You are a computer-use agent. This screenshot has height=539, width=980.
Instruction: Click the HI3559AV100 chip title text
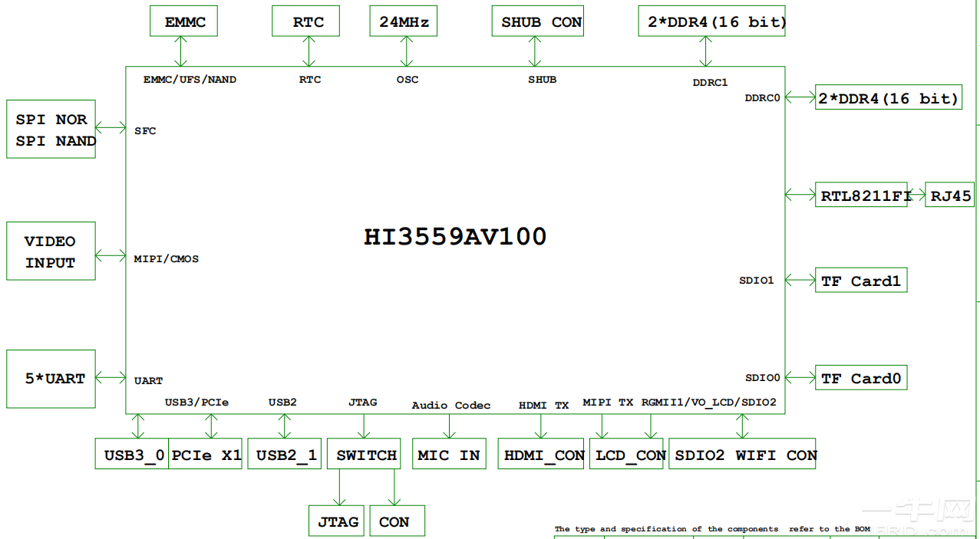pos(455,236)
